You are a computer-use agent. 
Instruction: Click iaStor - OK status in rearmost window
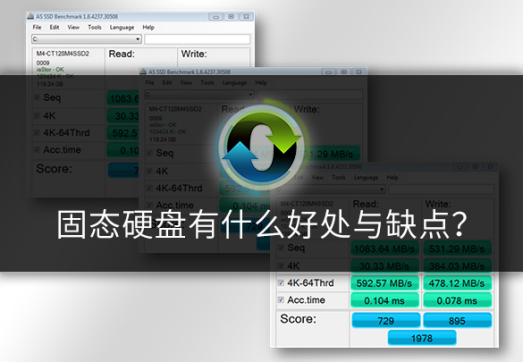click(50, 69)
